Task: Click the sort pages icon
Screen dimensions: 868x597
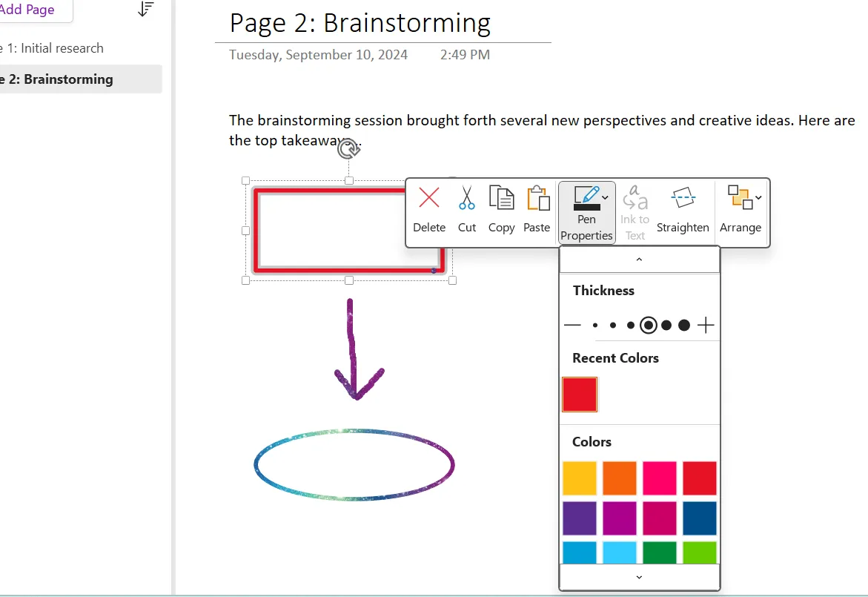Action: coord(145,9)
